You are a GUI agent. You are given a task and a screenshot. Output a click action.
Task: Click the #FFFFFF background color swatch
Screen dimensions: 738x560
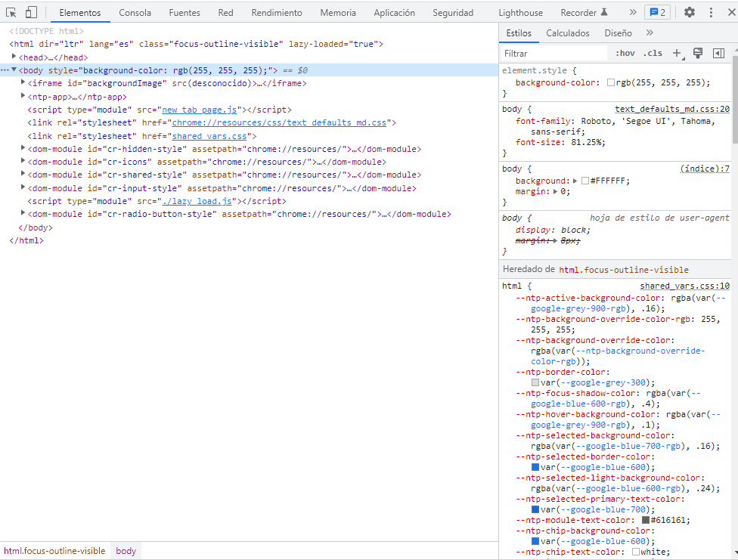(x=585, y=181)
